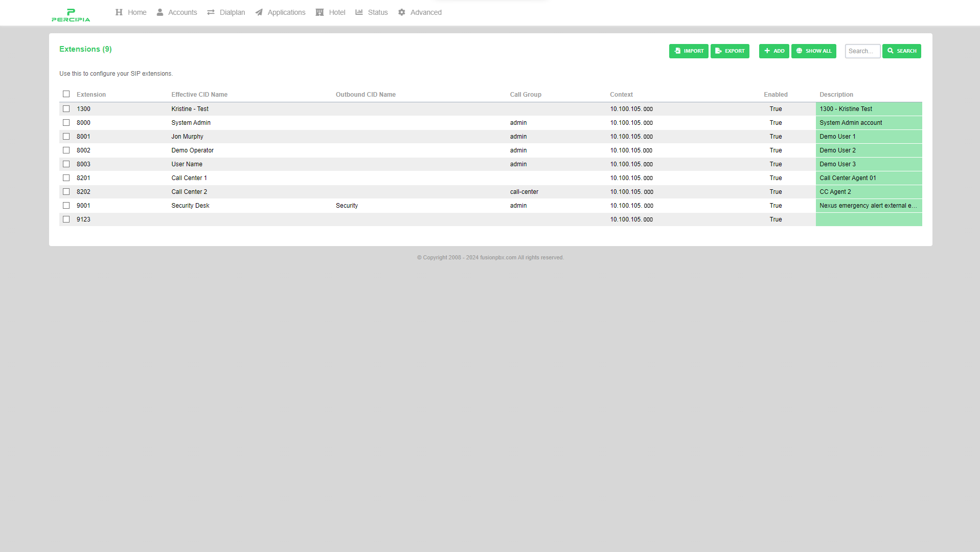This screenshot has width=980, height=552.
Task: Click the Add icon to create an extension
Action: click(767, 51)
